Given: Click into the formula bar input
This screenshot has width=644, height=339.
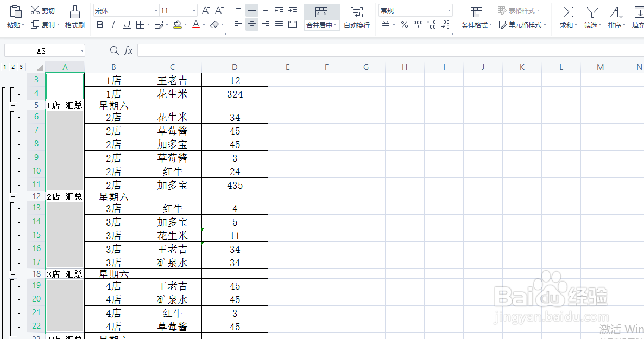Looking at the screenshot, I should (x=390, y=50).
